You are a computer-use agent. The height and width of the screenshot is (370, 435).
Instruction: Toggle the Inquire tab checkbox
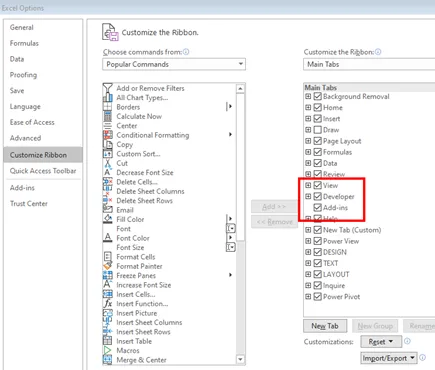(x=318, y=285)
